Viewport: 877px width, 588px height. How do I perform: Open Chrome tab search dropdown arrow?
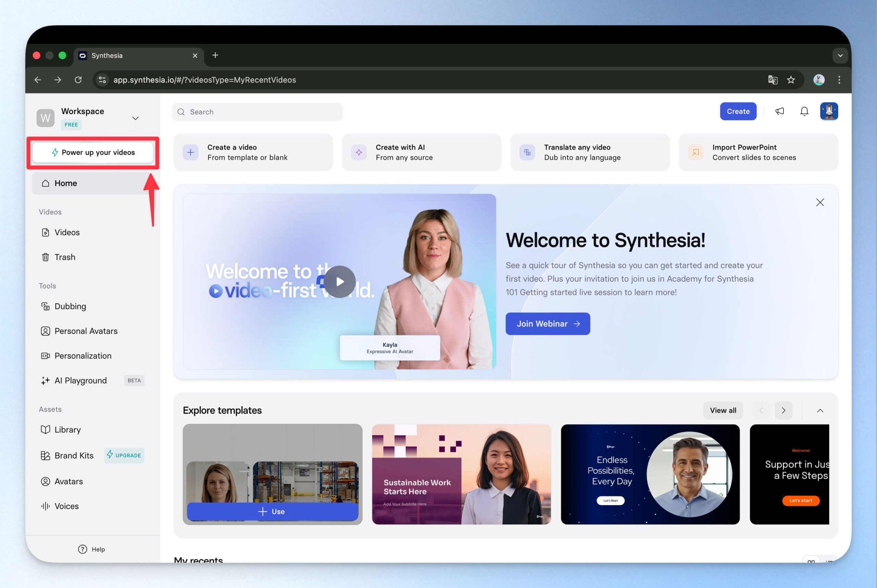(840, 55)
